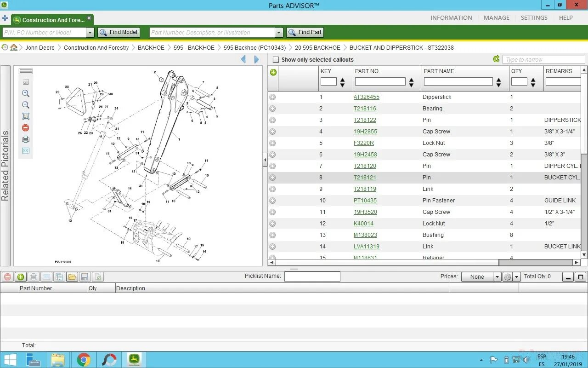
Task: Expand the Related Pictorials side panel
Action: click(5, 166)
